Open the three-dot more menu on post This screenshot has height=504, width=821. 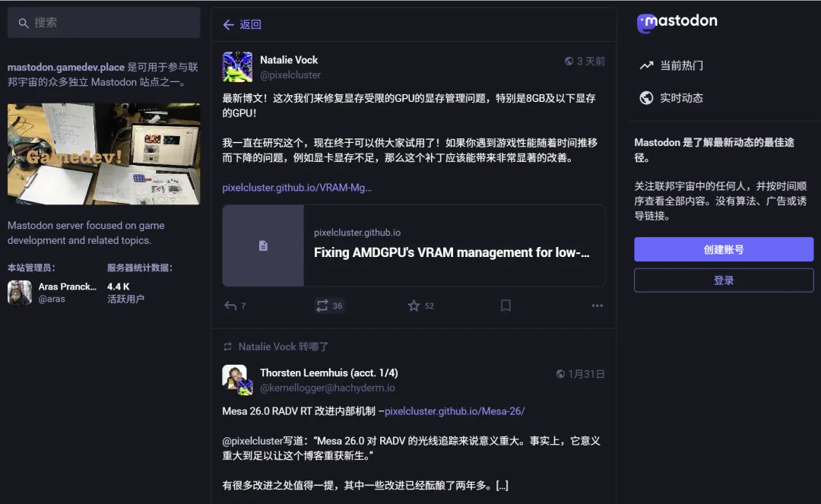[x=598, y=306]
